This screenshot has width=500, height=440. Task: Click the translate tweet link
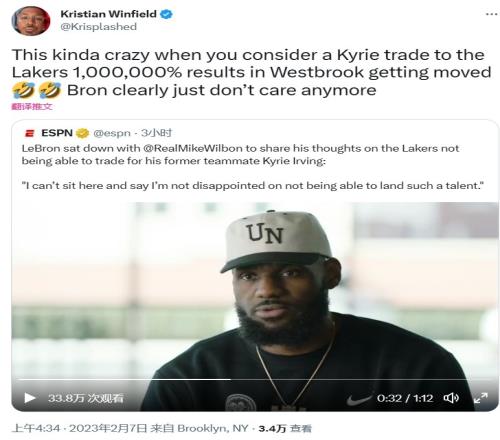pyautogui.click(x=32, y=107)
